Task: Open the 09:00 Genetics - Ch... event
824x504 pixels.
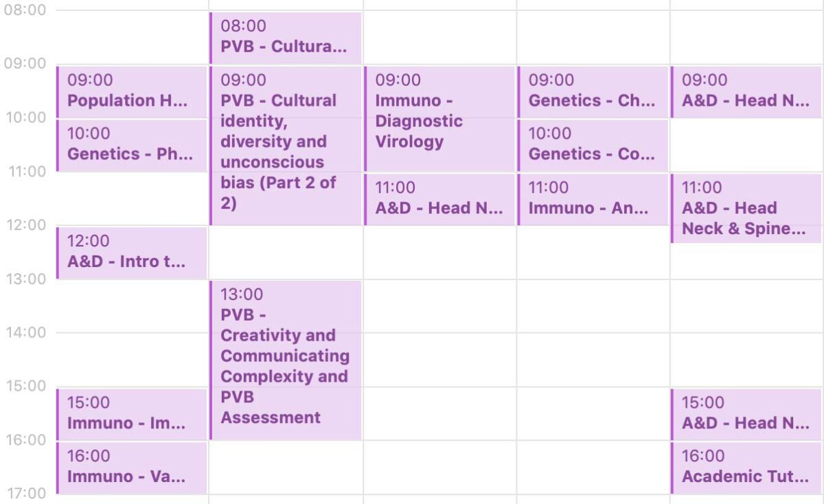Action: tap(593, 91)
